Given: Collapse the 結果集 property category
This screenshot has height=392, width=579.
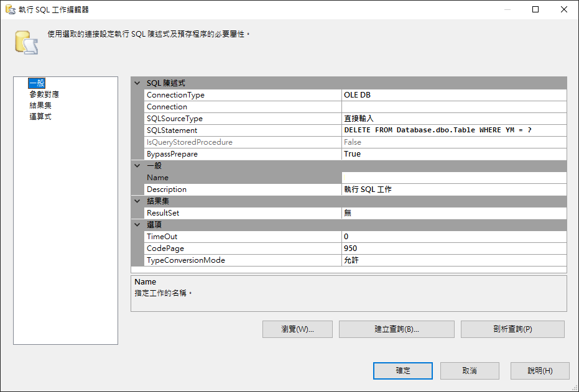Looking at the screenshot, I should pos(137,201).
